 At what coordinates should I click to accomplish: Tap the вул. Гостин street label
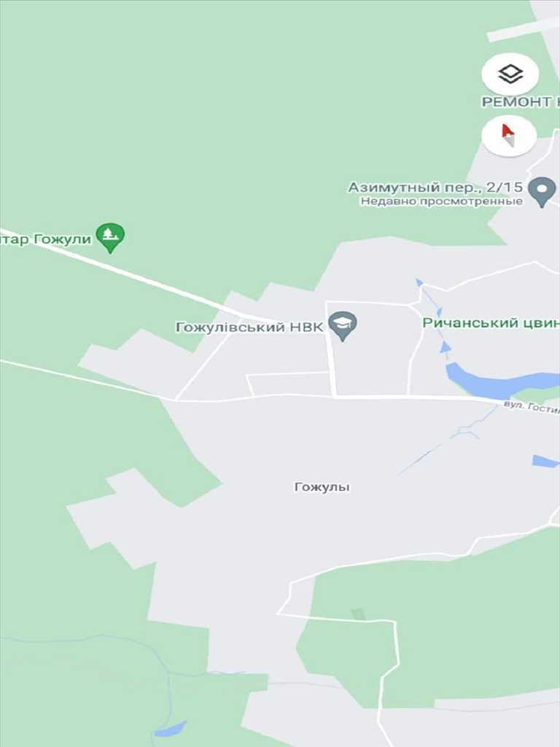pos(532,407)
